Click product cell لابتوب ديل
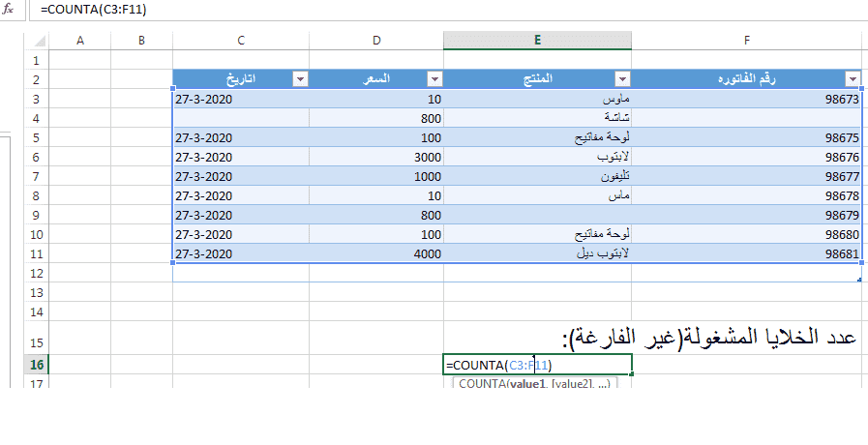Image resolution: width=868 pixels, height=445 pixels. pyautogui.click(x=537, y=254)
